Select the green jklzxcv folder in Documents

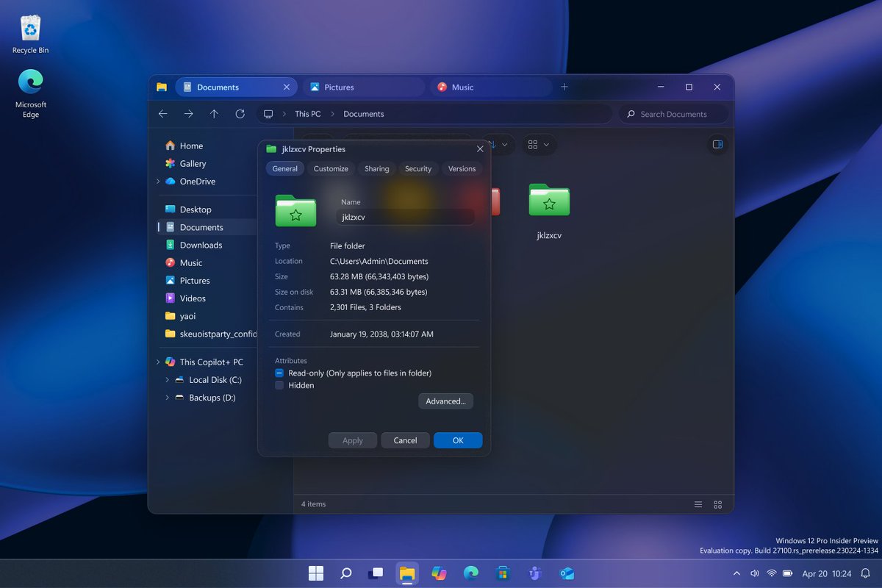pos(549,212)
